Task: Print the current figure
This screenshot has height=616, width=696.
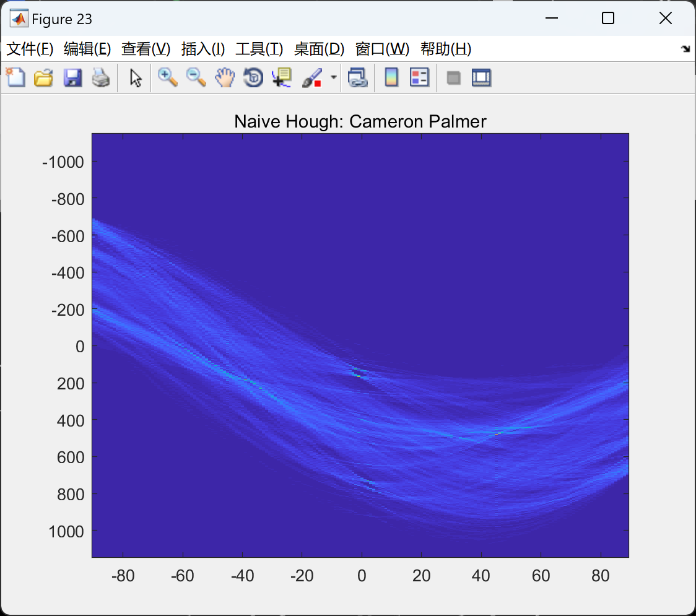Action: pos(101,77)
